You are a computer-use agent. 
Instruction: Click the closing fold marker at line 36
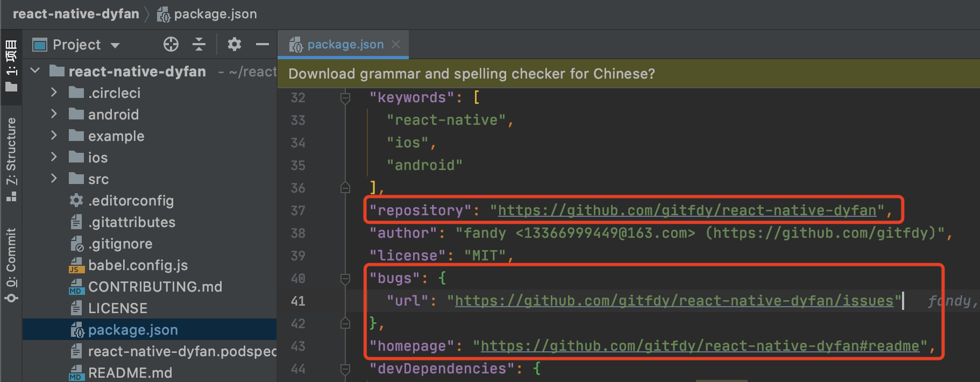345,188
